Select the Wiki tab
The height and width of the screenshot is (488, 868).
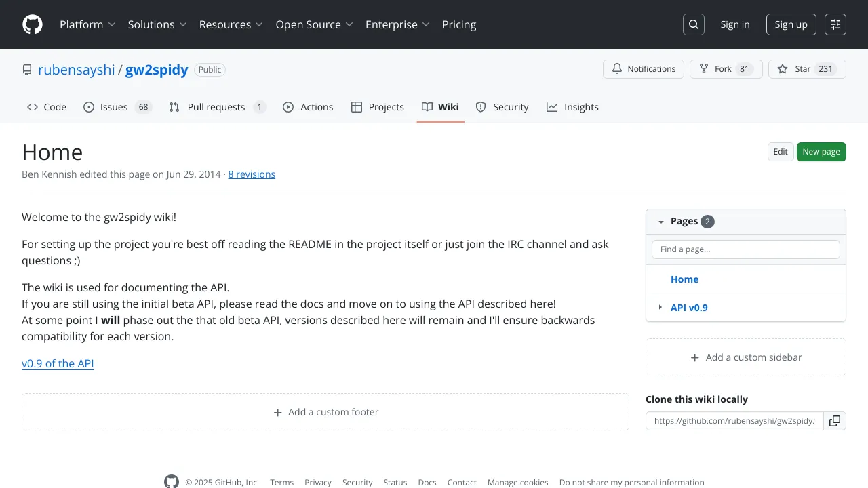(x=440, y=107)
